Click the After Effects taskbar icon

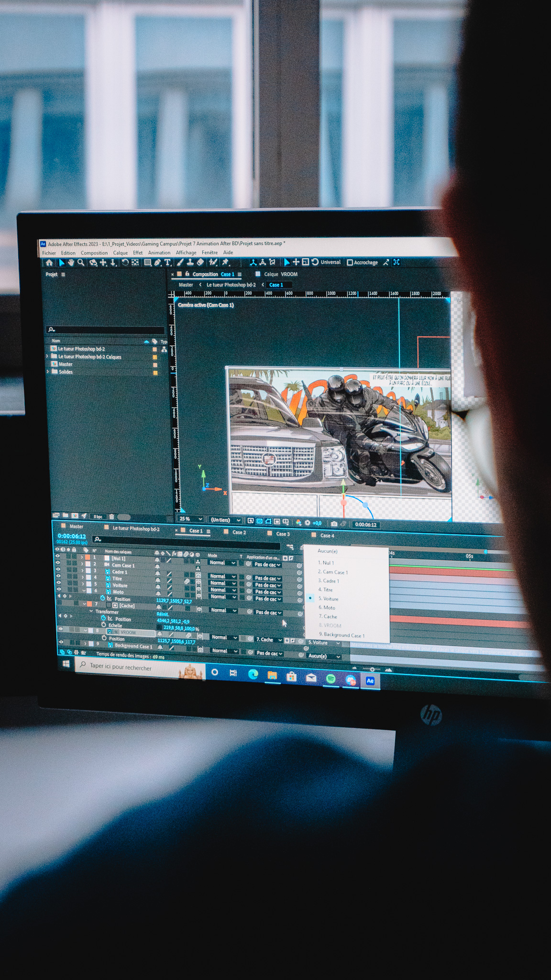pyautogui.click(x=370, y=681)
